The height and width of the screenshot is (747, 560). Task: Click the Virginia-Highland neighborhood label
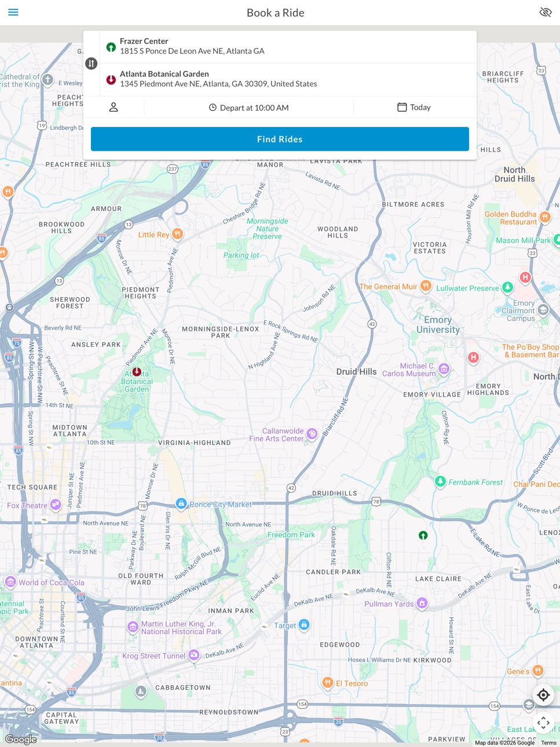click(195, 443)
